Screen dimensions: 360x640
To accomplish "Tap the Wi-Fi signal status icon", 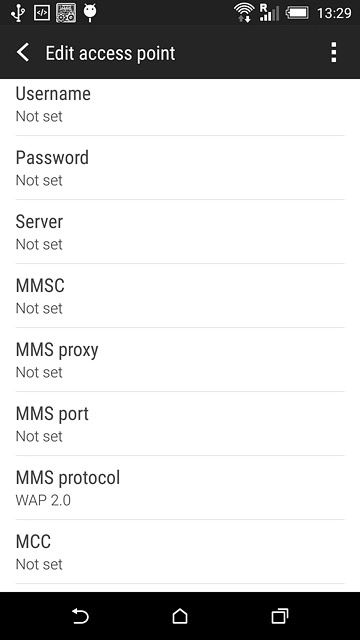I will click(244, 13).
